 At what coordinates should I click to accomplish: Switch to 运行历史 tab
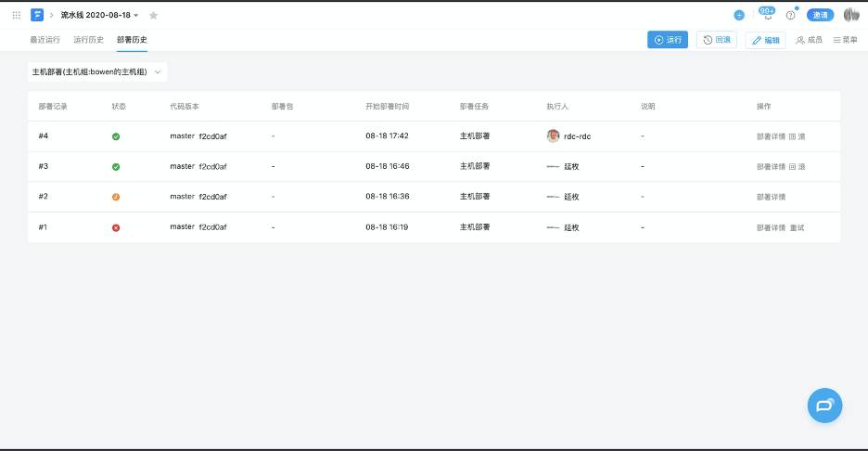(89, 40)
